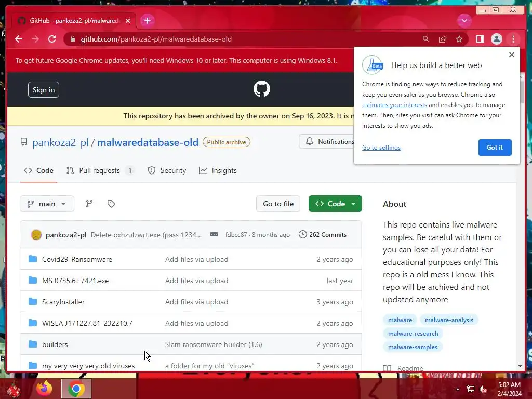Click the GitHub Octocat logo
Image resolution: width=532 pixels, height=399 pixels.
tap(262, 89)
